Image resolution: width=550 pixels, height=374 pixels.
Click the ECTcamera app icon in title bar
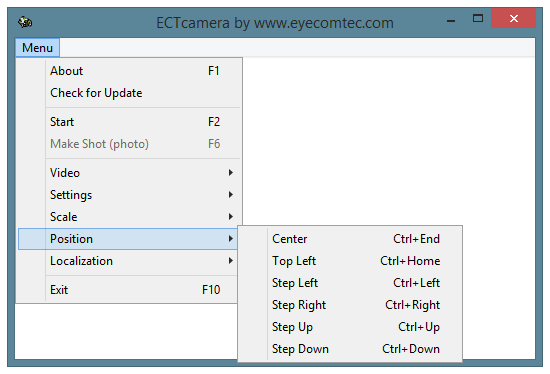25,22
